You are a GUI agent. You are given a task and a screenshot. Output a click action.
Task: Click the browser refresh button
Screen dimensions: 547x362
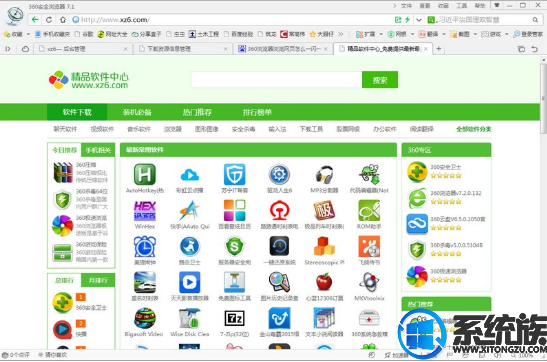click(x=49, y=20)
